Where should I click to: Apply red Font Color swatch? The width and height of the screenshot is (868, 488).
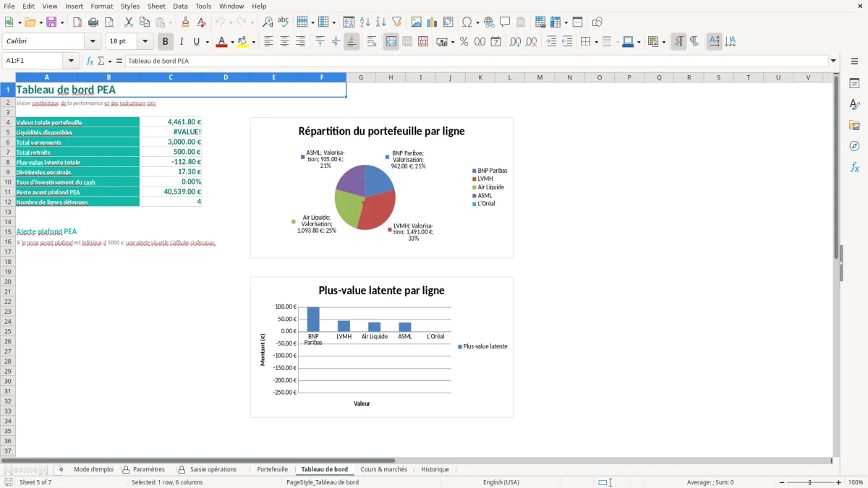221,42
